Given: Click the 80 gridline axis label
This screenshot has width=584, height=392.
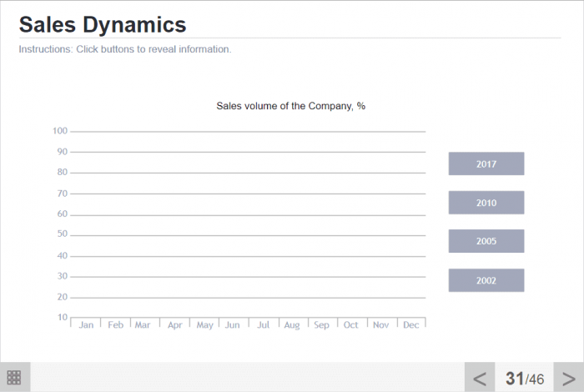Looking at the screenshot, I should coord(62,173).
